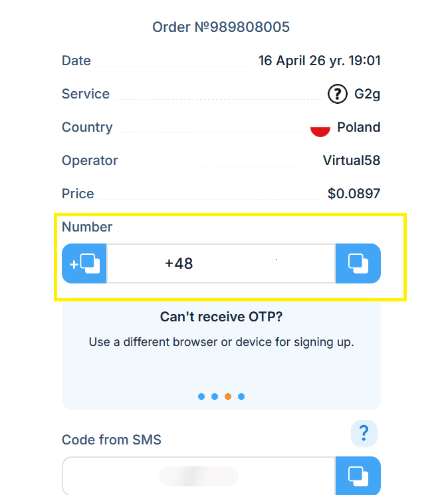Image resolution: width=448 pixels, height=495 pixels.
Task: Click the Virtual58 operator value
Action: click(352, 160)
